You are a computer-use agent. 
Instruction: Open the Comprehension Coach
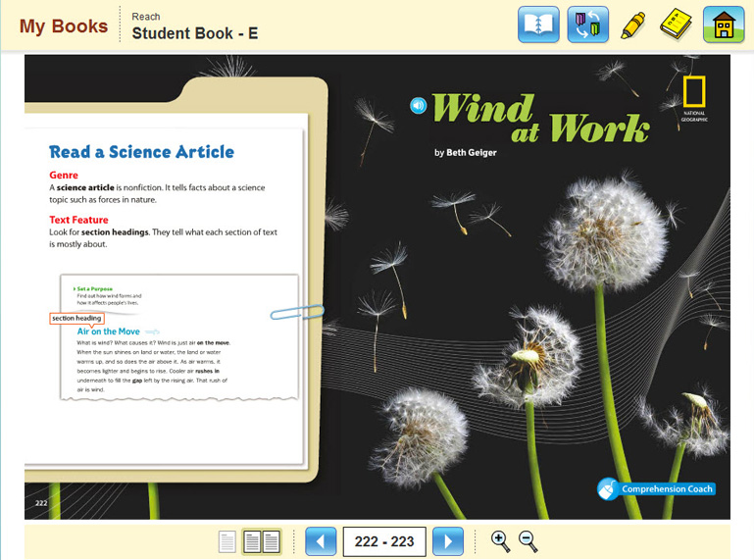tap(656, 488)
